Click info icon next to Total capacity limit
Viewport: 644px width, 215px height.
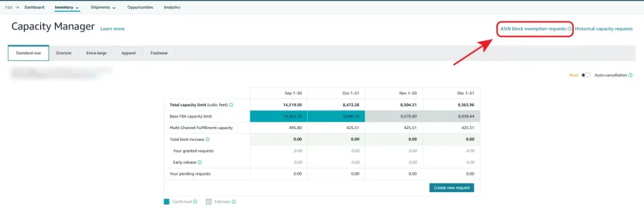click(231, 105)
